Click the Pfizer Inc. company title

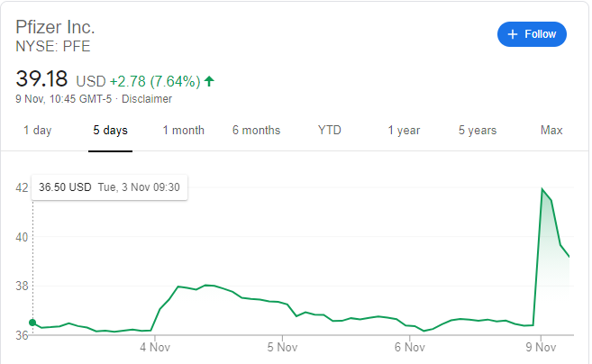pos(55,27)
